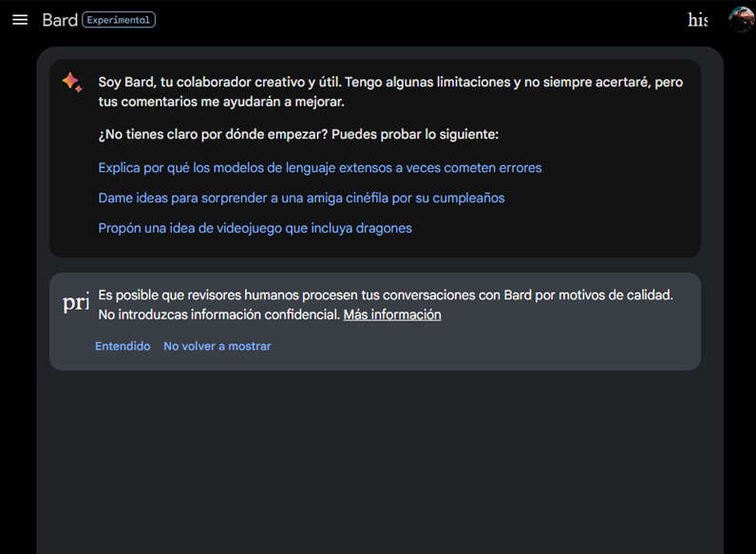Choose the dragon videogame idea prompt
The image size is (756, 554).
pos(255,229)
